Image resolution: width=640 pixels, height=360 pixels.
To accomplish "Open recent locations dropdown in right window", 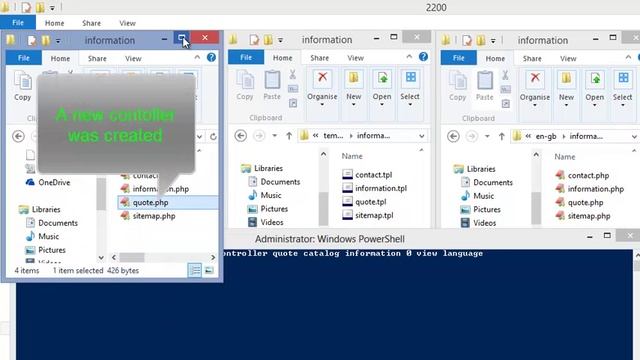I will (487, 136).
